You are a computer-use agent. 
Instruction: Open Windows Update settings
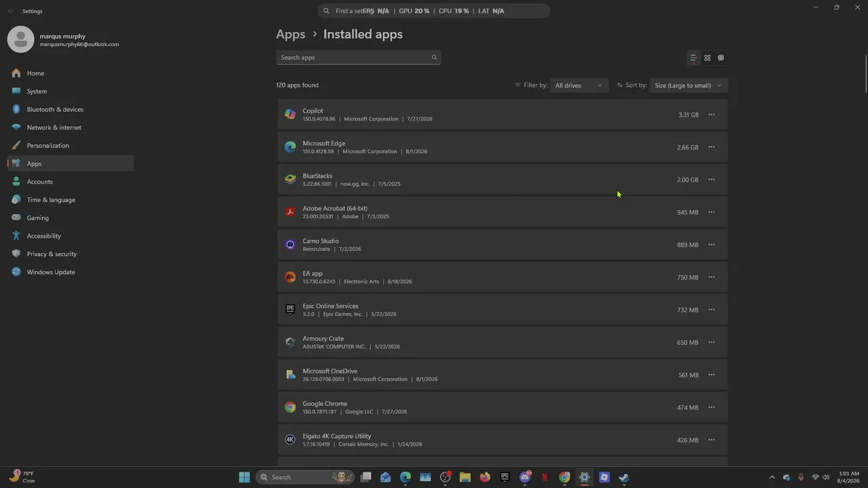[71, 272]
